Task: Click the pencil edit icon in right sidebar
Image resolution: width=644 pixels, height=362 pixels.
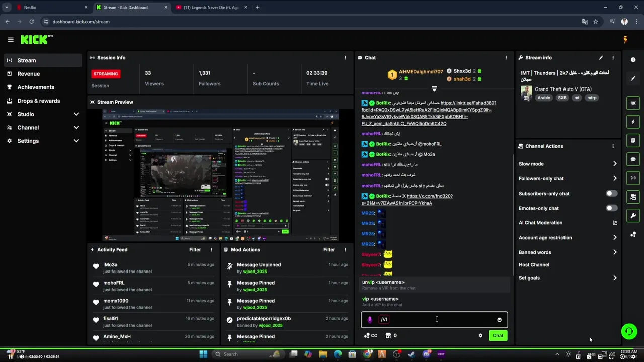Action: tap(633, 78)
